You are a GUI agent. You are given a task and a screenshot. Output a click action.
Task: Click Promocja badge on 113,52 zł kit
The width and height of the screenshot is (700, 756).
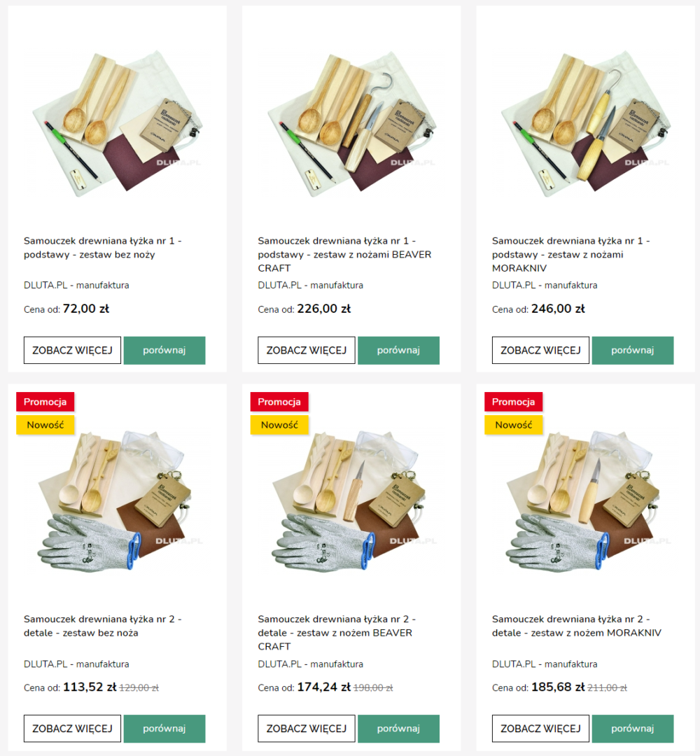(x=45, y=402)
